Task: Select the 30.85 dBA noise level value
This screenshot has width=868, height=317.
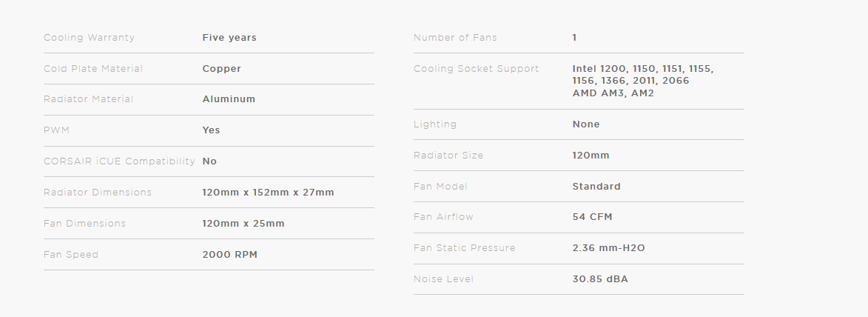Action: pos(600,279)
